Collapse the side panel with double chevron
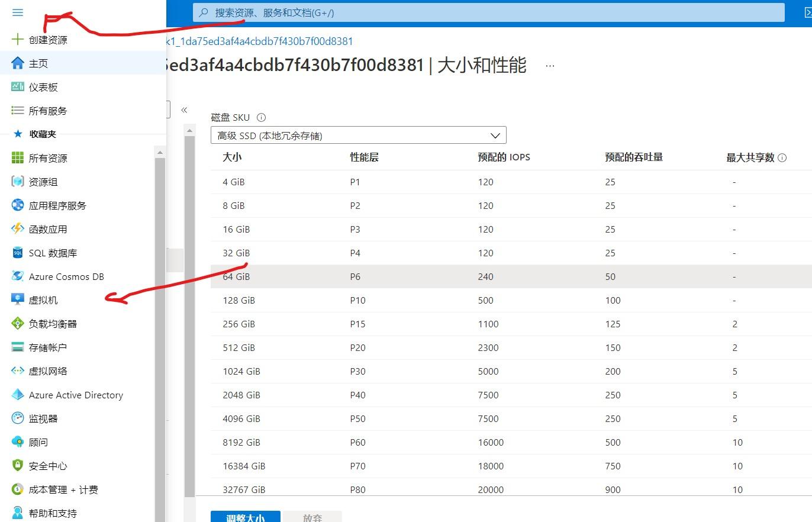The width and height of the screenshot is (812, 522). 184,110
